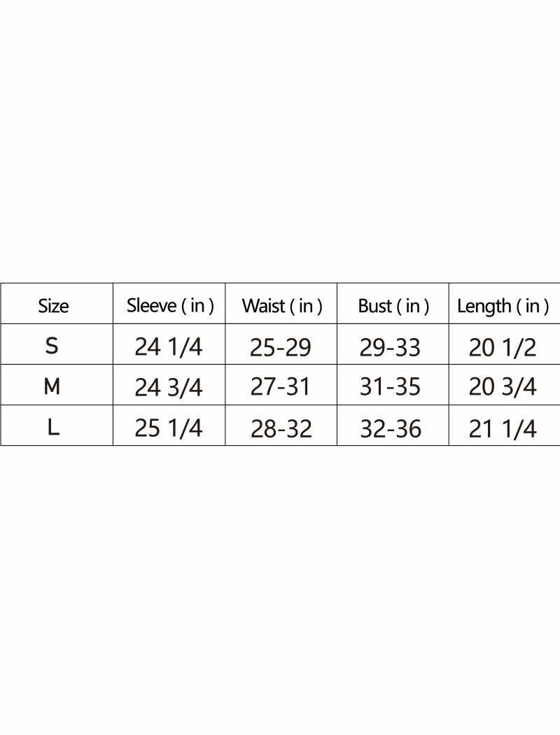Click the Waist ( in ) header cell
This screenshot has width=560, height=735.
click(x=282, y=306)
